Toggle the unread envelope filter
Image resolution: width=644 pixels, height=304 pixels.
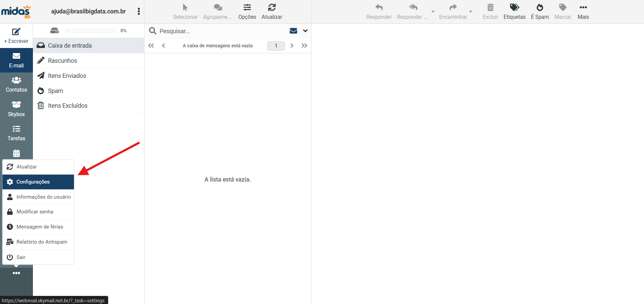tap(293, 31)
